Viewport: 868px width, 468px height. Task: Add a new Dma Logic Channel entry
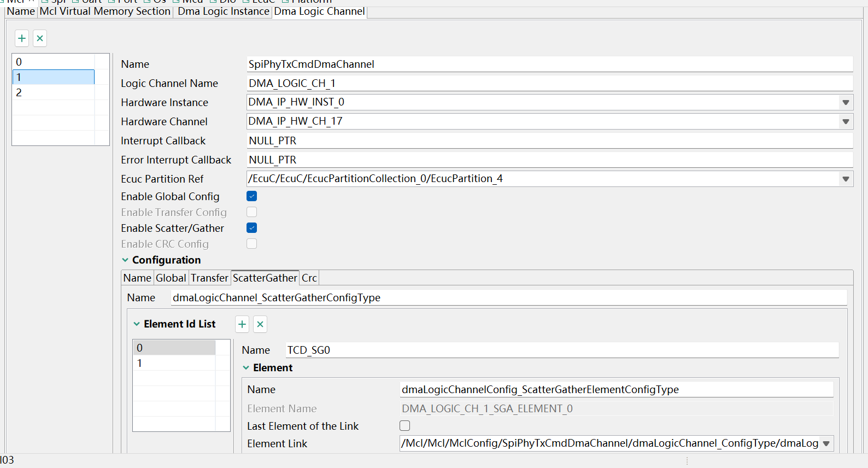(22, 38)
